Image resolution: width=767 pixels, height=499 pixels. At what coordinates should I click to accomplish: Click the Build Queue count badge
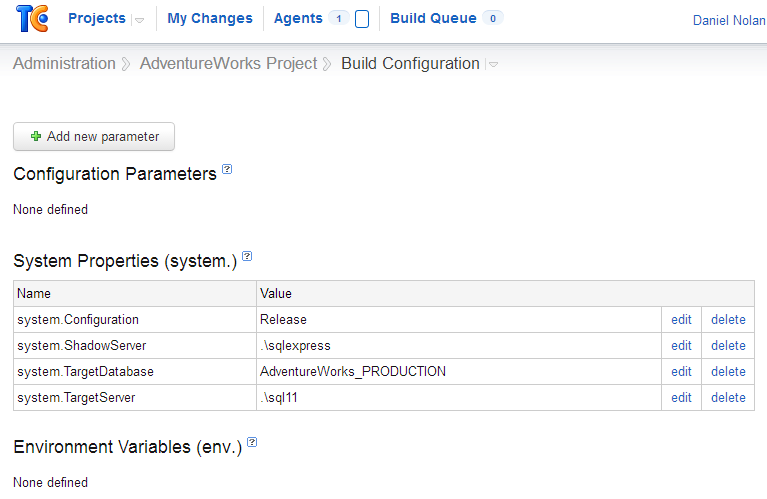(492, 19)
